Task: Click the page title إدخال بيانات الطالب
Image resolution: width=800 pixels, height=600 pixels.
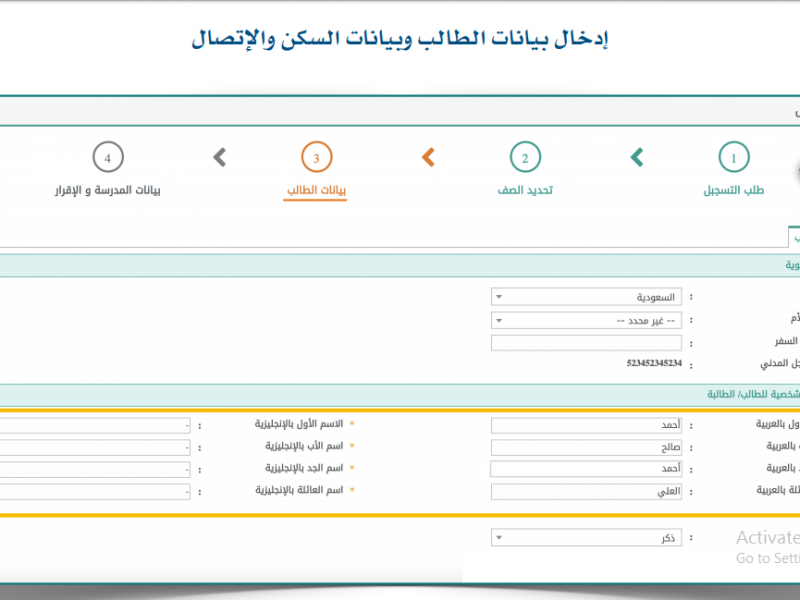Action: [399, 39]
